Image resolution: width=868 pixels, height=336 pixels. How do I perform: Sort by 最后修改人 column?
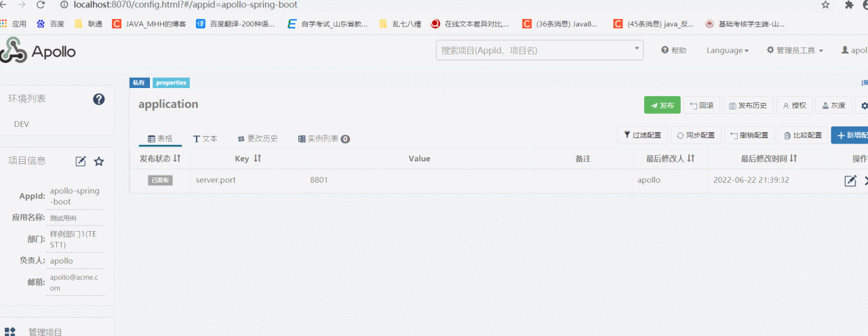pos(691,159)
